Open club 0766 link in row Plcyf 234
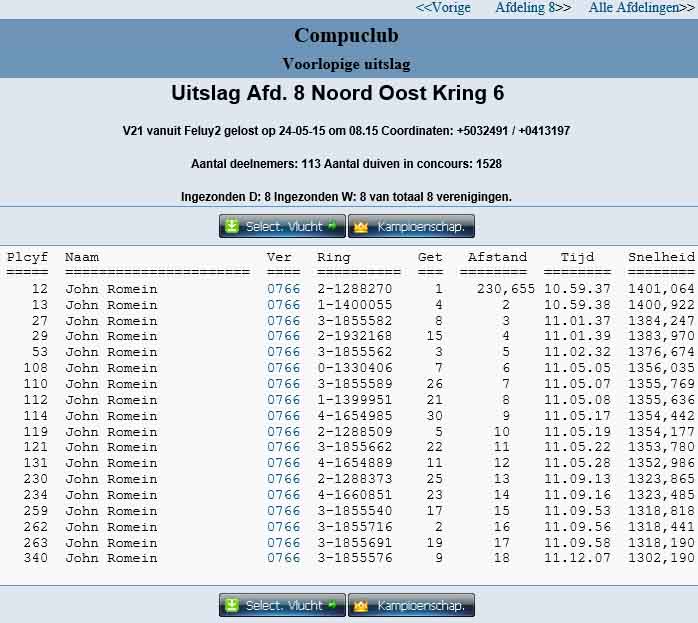Viewport: 698px width, 623px height. [284, 495]
